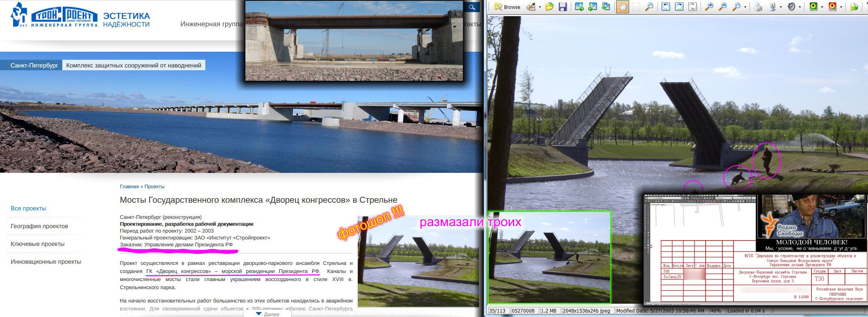Expand the dropdown arrow left of the speaker icon
Image resolution: width=868 pixels, height=317 pixels.
point(781,7)
